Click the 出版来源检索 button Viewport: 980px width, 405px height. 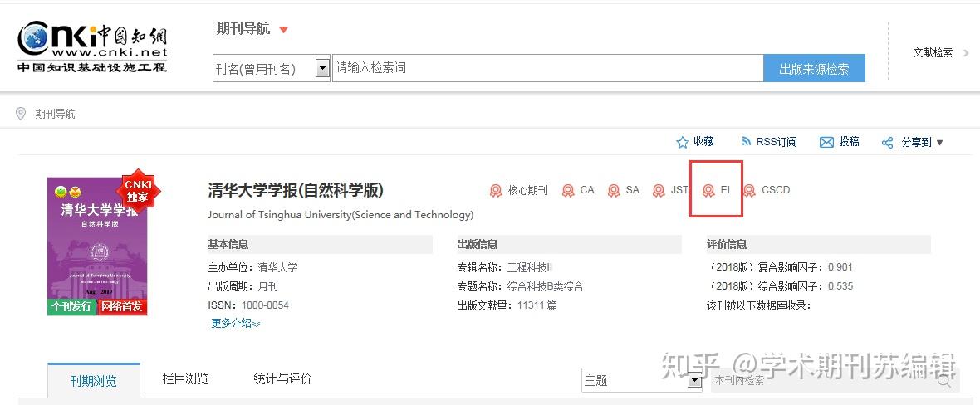click(x=814, y=68)
